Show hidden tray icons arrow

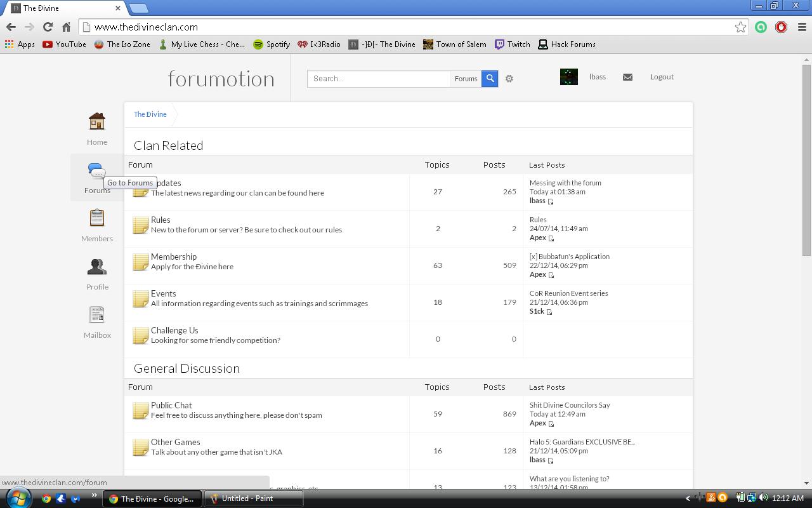[688, 498]
